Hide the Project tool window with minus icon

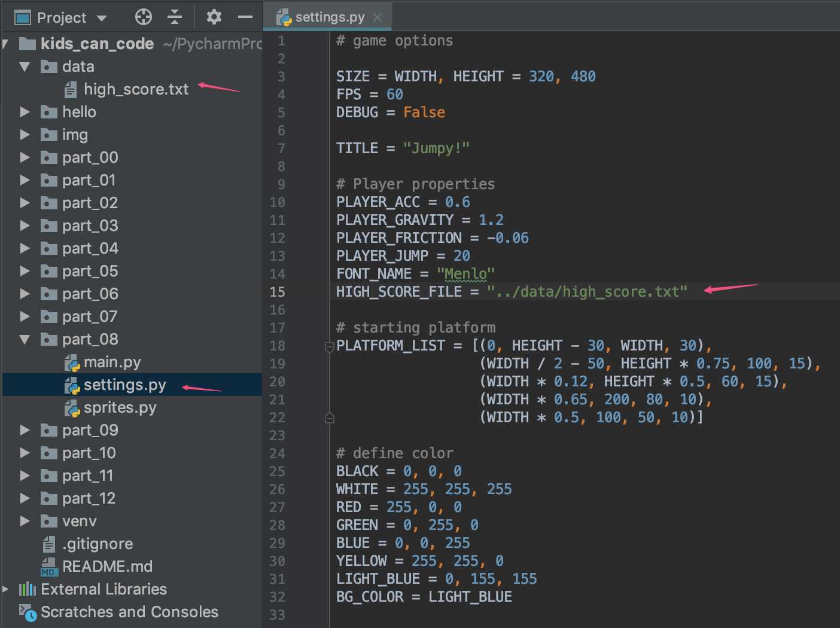click(245, 17)
